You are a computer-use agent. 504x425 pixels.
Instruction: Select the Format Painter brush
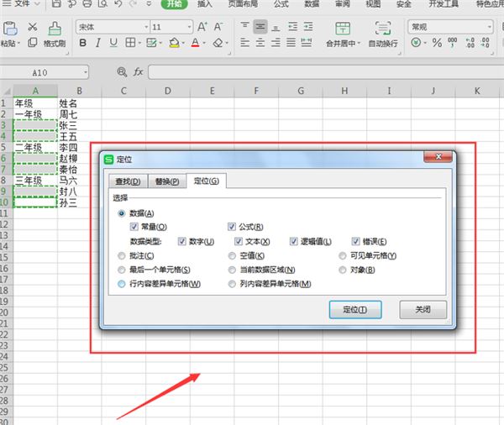pyautogui.click(x=55, y=29)
